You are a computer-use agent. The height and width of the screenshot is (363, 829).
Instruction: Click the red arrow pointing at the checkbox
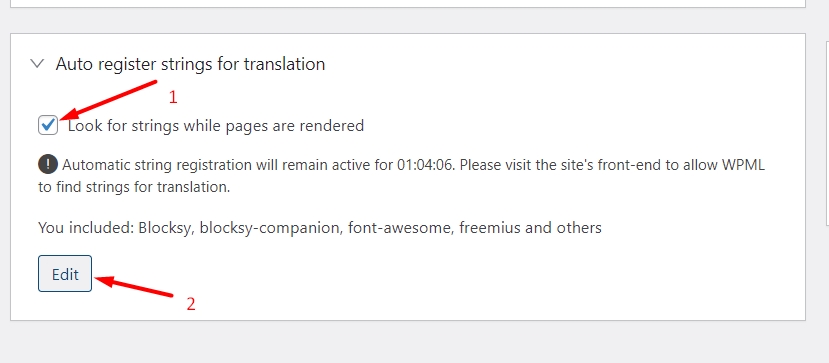[109, 99]
